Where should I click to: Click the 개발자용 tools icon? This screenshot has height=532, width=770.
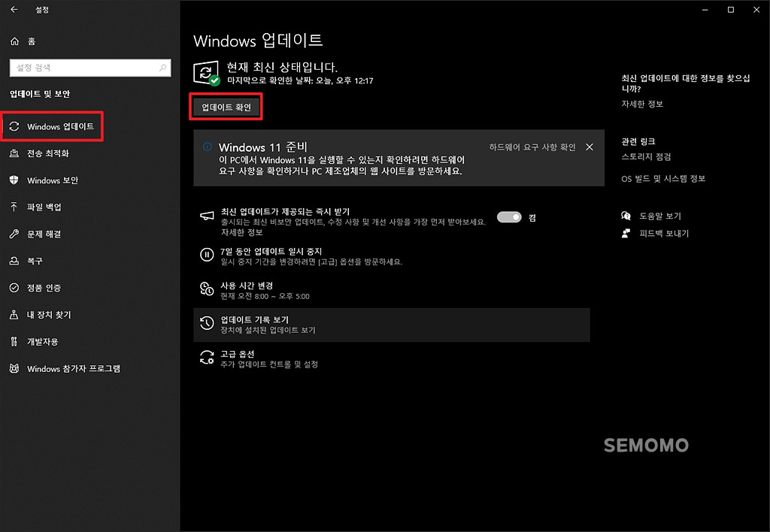[14, 342]
